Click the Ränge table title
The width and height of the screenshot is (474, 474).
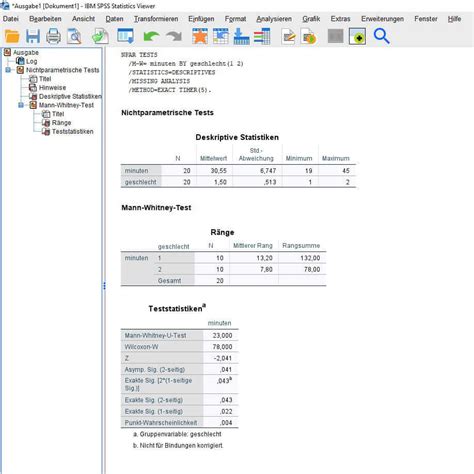pyautogui.click(x=222, y=232)
